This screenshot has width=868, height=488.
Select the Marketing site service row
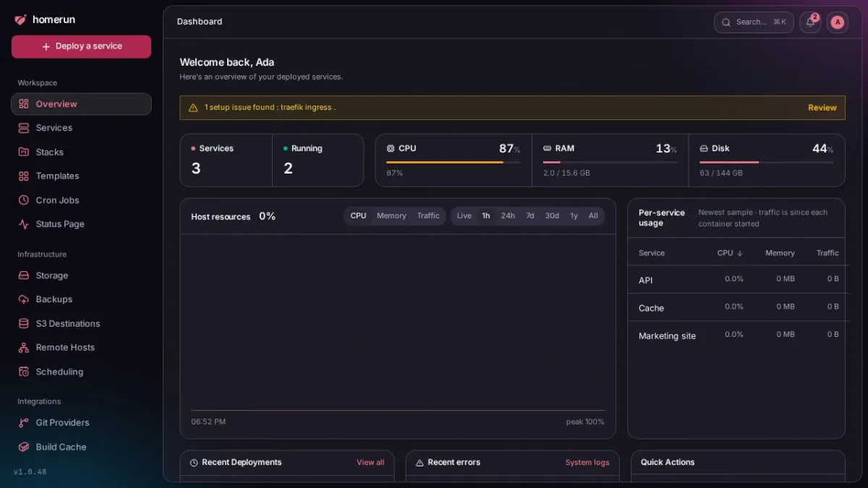click(736, 335)
